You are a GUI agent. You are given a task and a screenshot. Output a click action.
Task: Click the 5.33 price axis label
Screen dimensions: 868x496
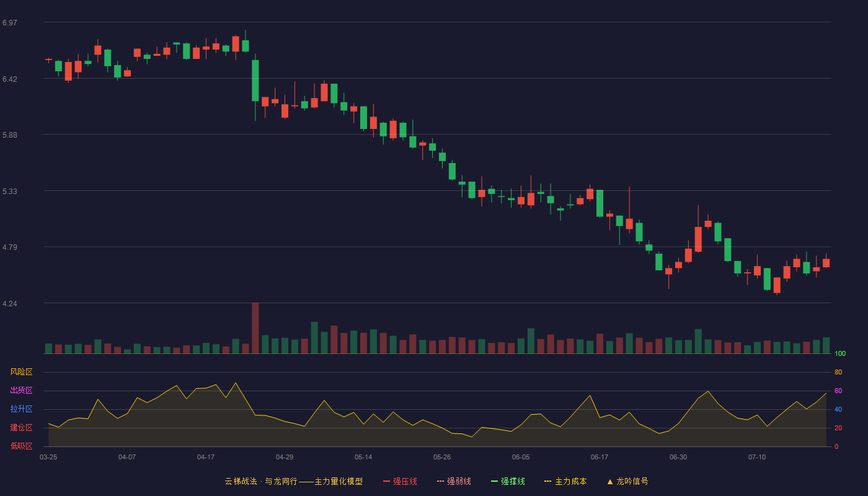pyautogui.click(x=10, y=192)
